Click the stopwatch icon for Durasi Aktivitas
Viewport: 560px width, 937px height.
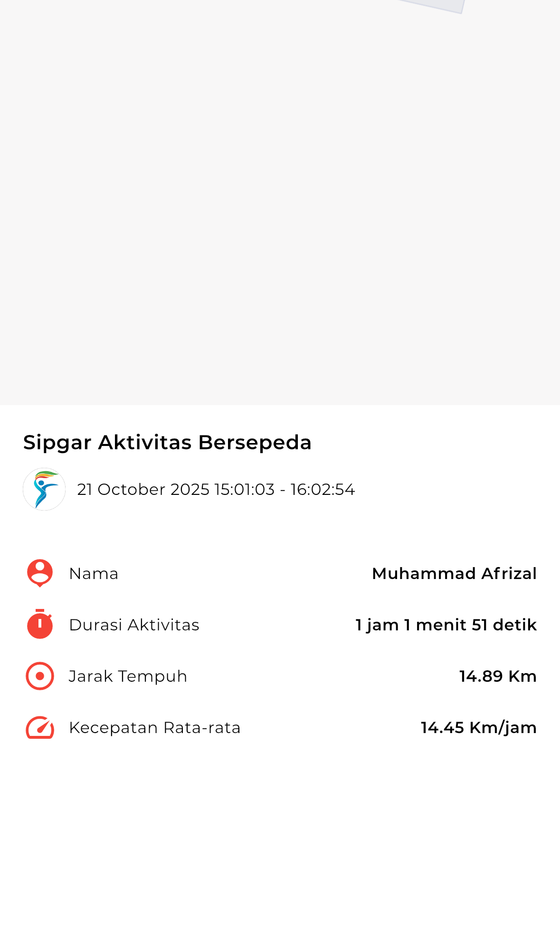pyautogui.click(x=40, y=624)
